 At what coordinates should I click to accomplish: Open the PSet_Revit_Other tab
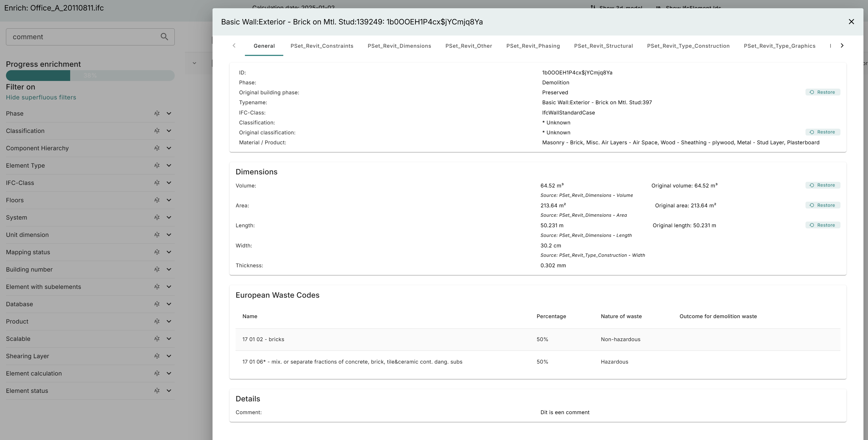click(469, 46)
